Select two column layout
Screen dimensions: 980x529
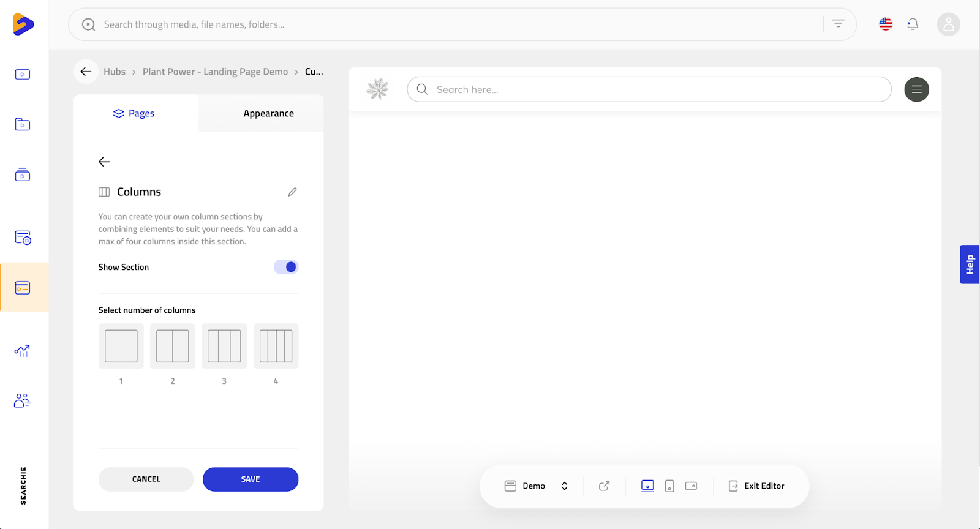tap(173, 346)
